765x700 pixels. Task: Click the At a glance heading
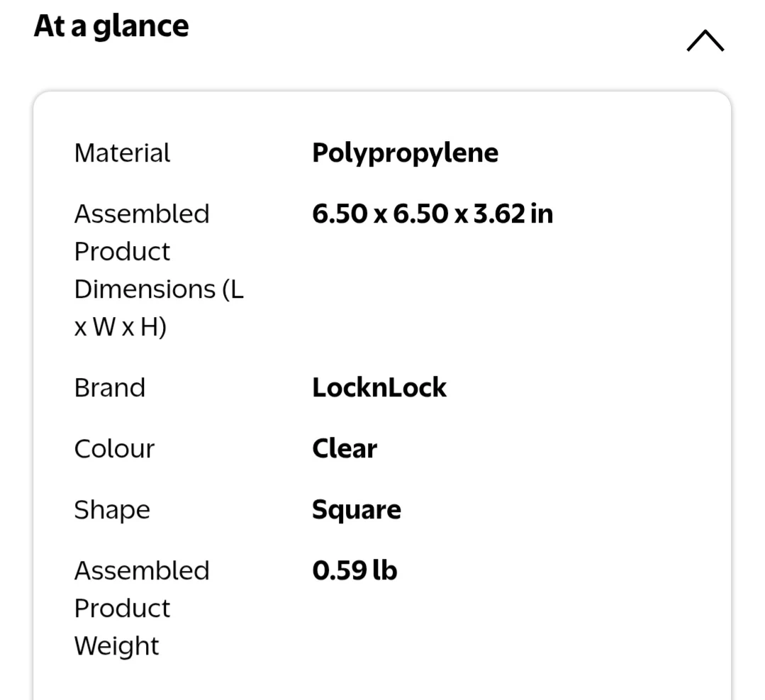coord(111,26)
